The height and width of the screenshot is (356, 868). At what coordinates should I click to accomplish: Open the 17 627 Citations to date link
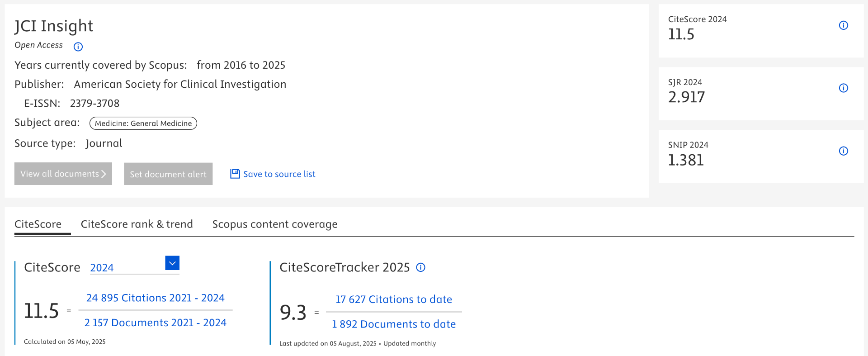tap(394, 299)
